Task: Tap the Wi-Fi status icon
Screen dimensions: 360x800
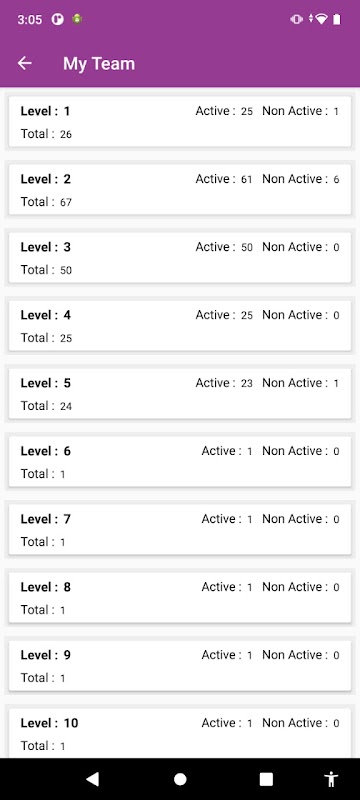Action: pyautogui.click(x=321, y=19)
